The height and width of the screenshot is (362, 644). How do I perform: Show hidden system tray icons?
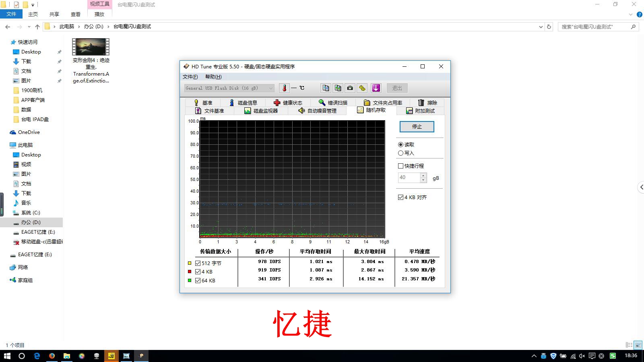click(534, 356)
